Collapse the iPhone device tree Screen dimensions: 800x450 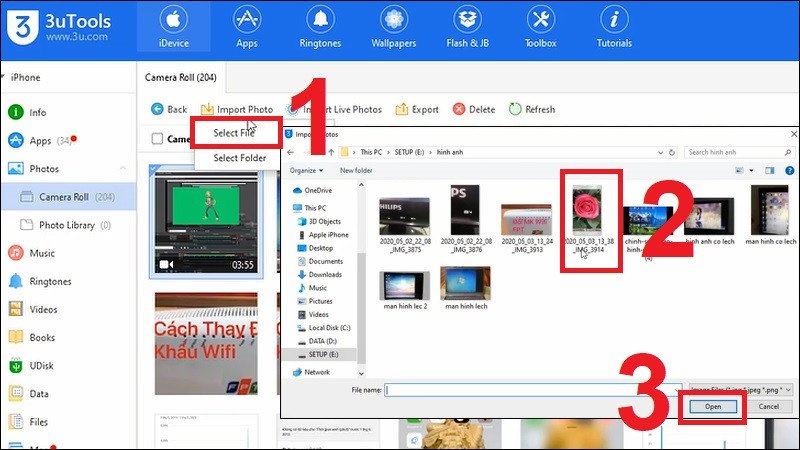click(x=4, y=78)
